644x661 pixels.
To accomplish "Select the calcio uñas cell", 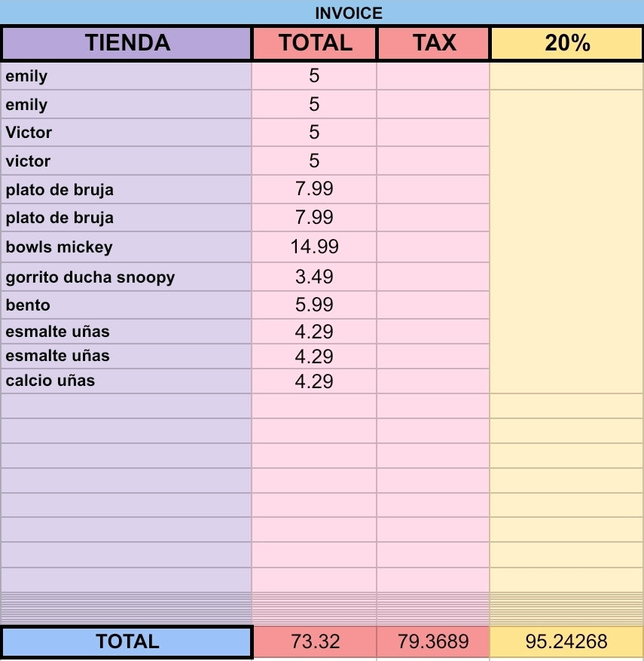I will click(127, 381).
